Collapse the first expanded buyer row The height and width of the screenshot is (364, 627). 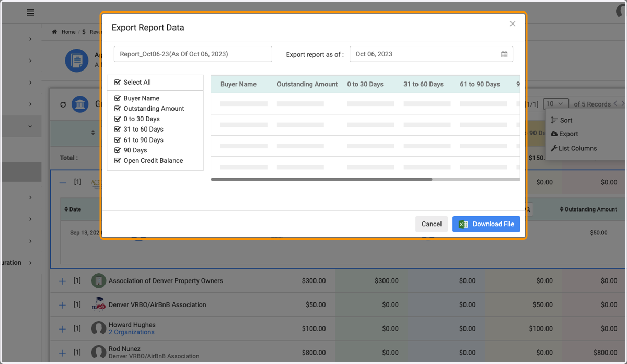[63, 183]
